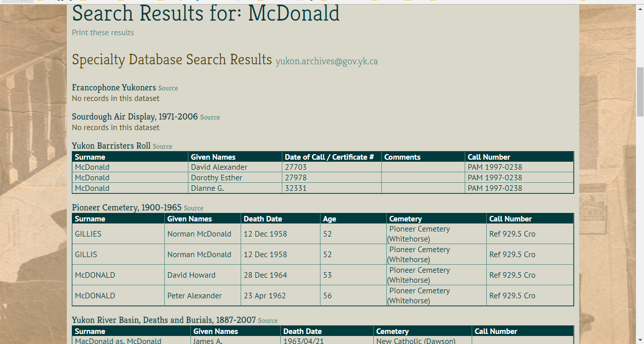This screenshot has width=644, height=344.
Task: Click the scrollbar down arrow
Action: (639, 340)
